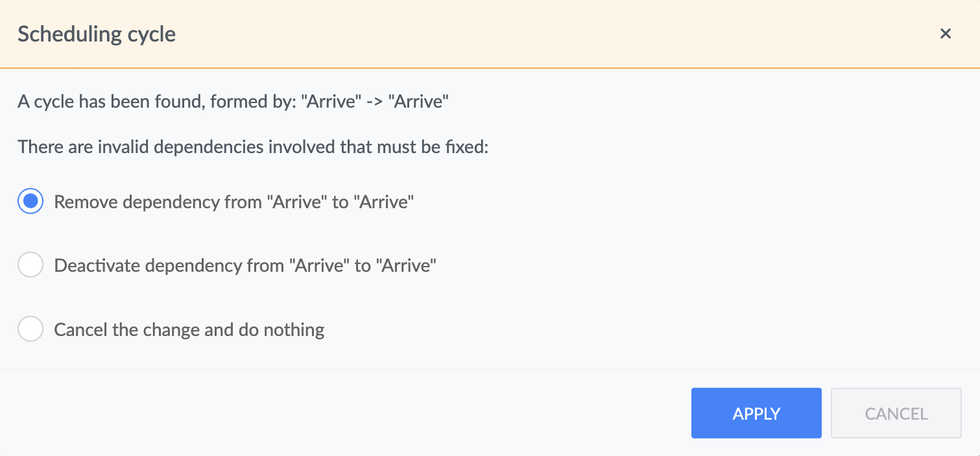Image resolution: width=980 pixels, height=456 pixels.
Task: Click the "invalid dependencies involved" notice text
Action: [253, 147]
